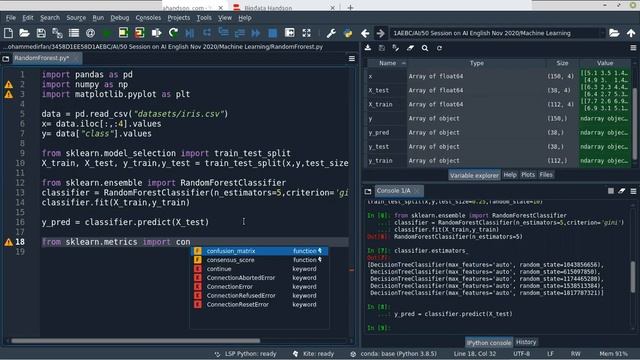Screen dimensions: 640x360
Task: Click the Debug file toolbar icon
Action: point(190,33)
